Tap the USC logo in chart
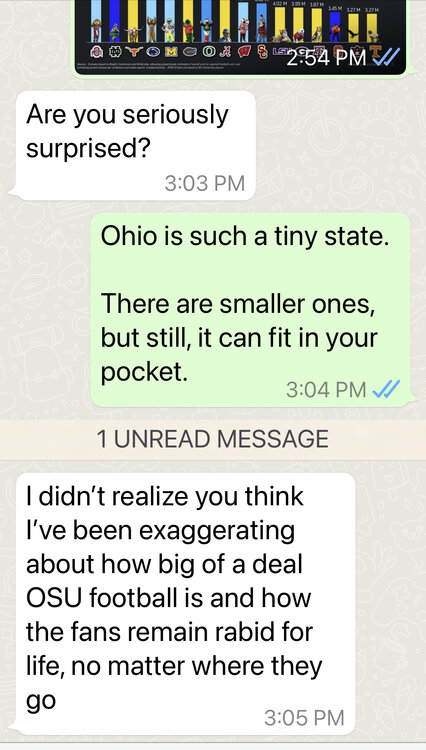426x750 pixels. click(262, 52)
